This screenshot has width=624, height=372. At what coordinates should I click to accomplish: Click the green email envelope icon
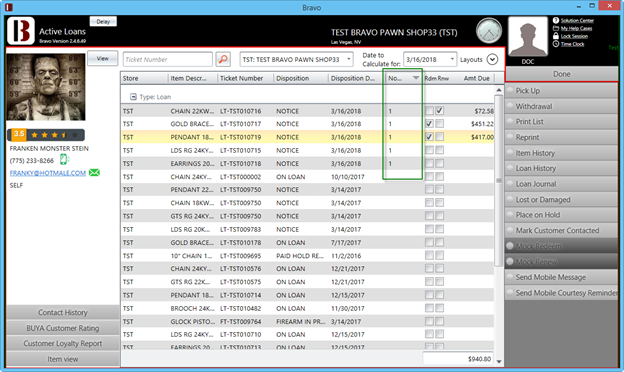[x=94, y=173]
